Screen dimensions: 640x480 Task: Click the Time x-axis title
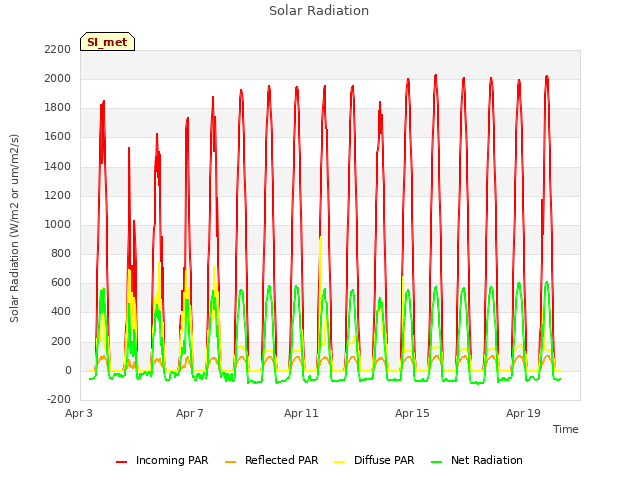pos(566,429)
